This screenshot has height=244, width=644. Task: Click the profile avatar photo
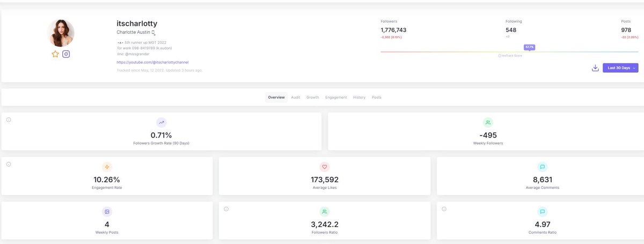pos(61,33)
